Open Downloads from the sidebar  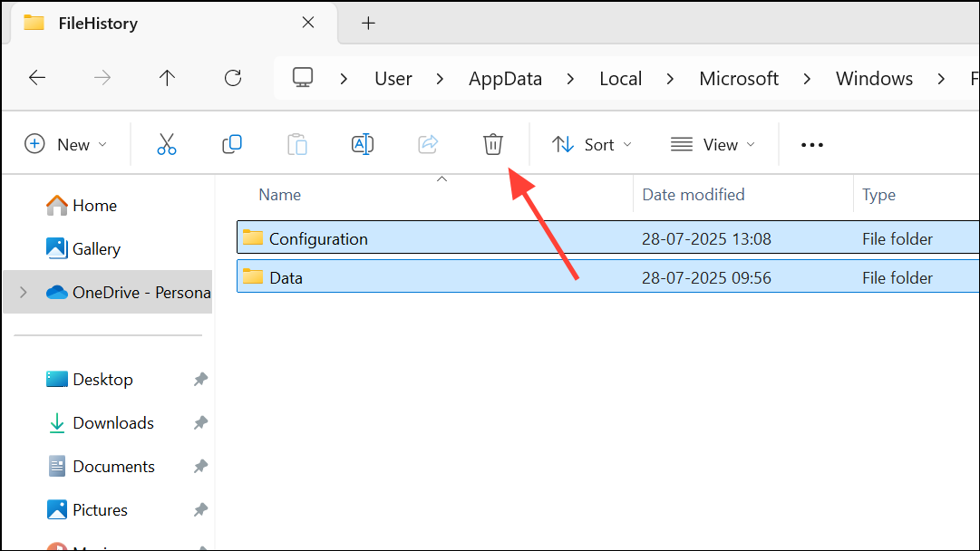(113, 423)
